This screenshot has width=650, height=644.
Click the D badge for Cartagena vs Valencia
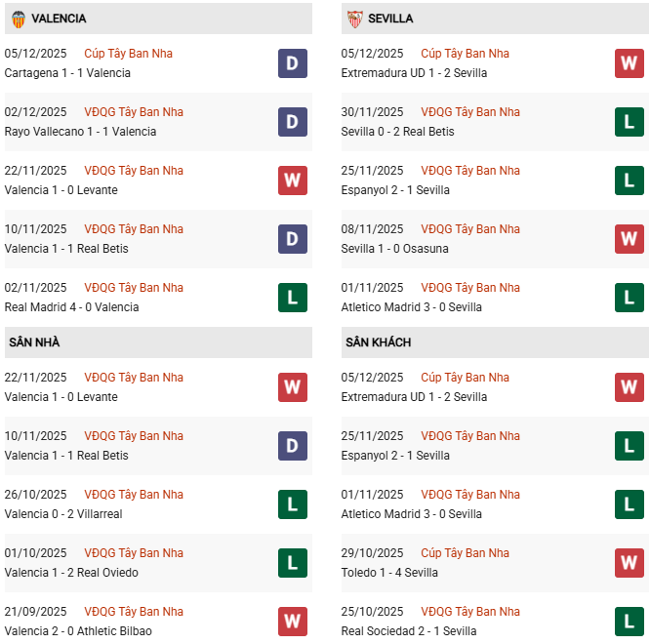[x=292, y=63]
